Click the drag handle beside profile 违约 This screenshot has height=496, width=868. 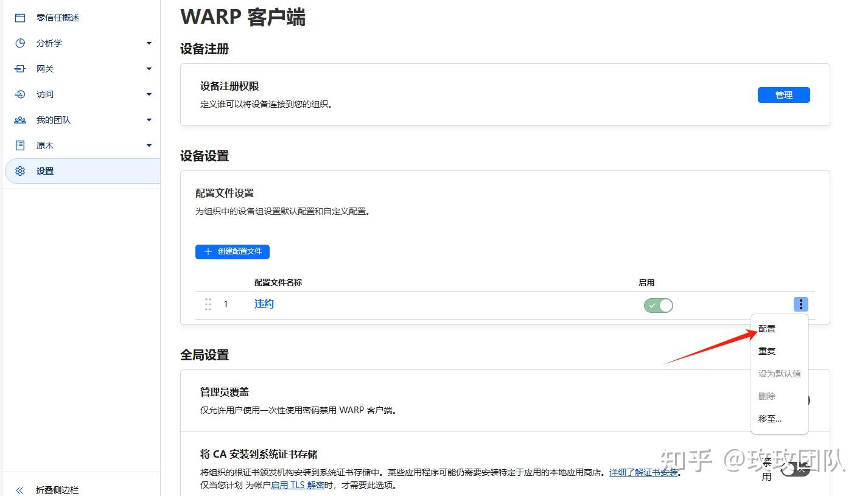208,304
